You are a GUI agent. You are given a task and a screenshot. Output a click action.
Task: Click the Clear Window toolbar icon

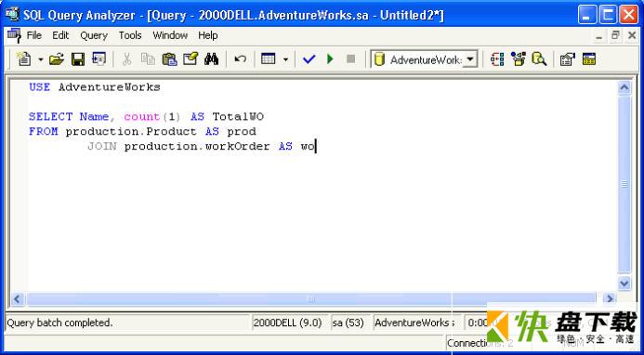click(x=191, y=59)
